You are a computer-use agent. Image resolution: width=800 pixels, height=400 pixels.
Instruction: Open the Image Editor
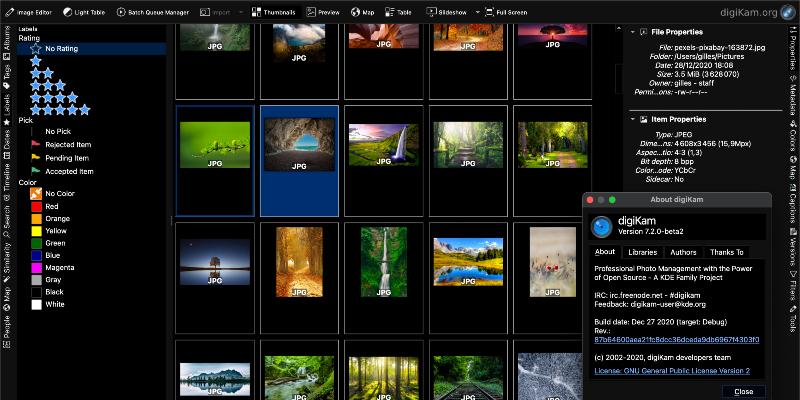(x=31, y=11)
